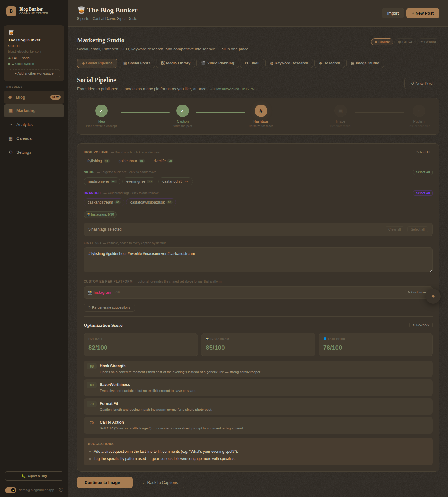Click the Import button
Screen dimensions: 448x497
(393, 13)
